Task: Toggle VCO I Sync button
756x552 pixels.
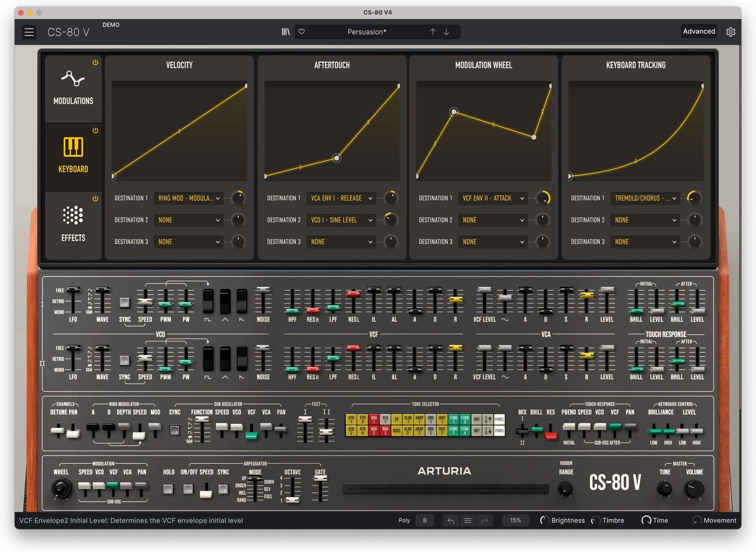Action: click(124, 303)
